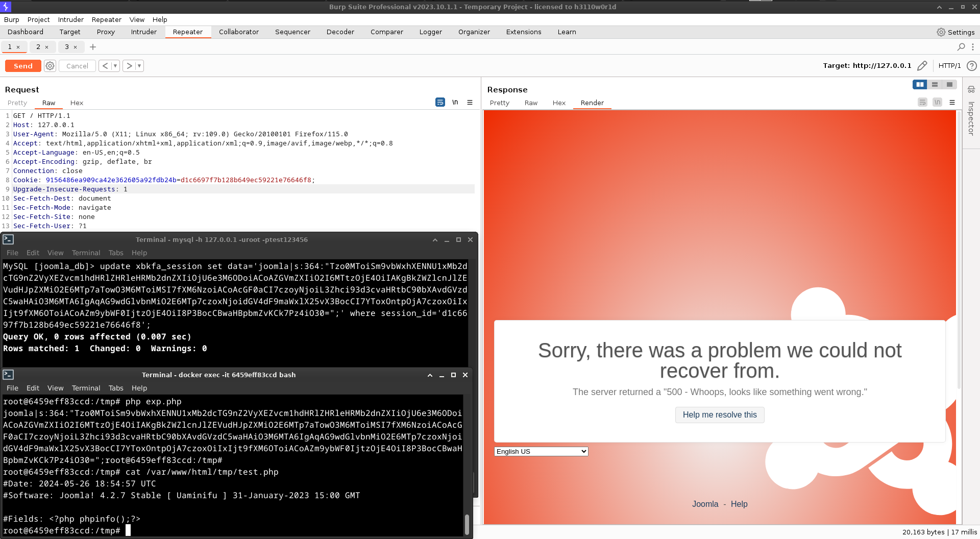The width and height of the screenshot is (980, 539).
Task: Open the Help footer link in response
Action: click(739, 504)
